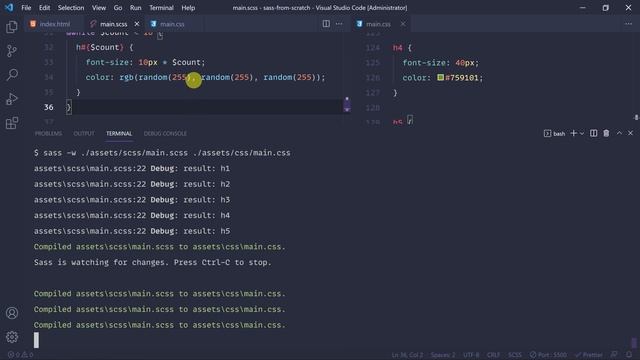Open the Run and Debug view
640x360 pixels.
coord(12,99)
